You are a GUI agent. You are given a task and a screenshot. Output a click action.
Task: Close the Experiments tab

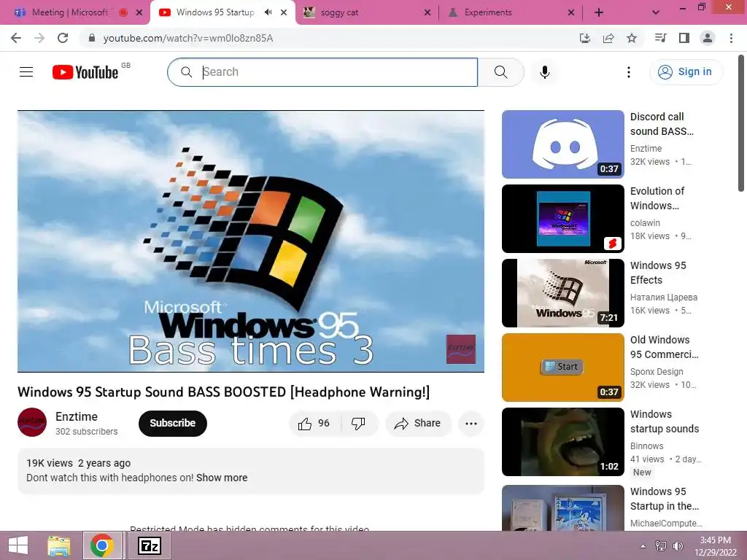(570, 12)
